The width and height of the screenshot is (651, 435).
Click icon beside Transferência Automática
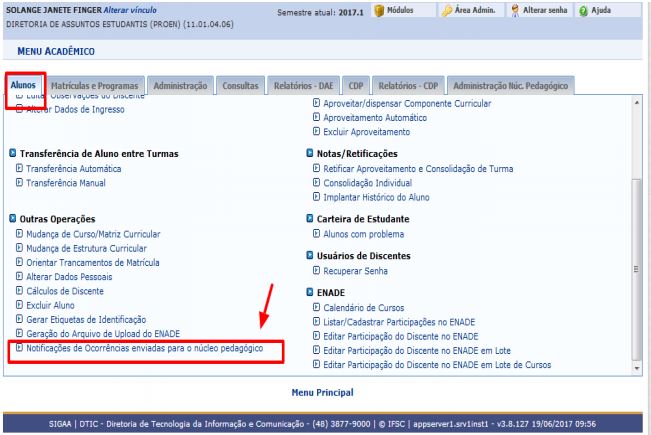(x=19, y=169)
